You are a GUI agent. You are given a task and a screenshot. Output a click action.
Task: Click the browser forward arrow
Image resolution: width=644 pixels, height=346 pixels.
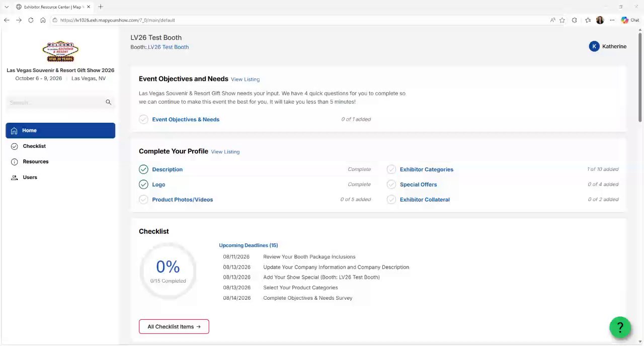coord(19,20)
